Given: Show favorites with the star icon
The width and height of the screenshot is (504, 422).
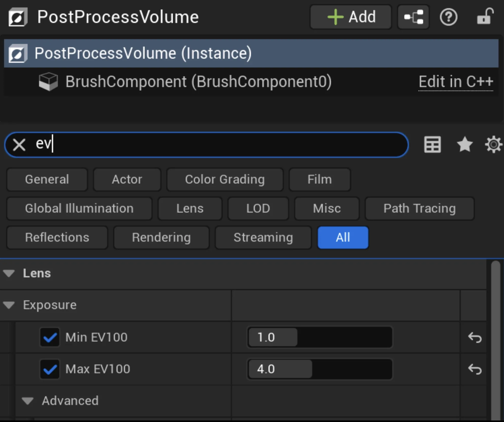Looking at the screenshot, I should [465, 144].
